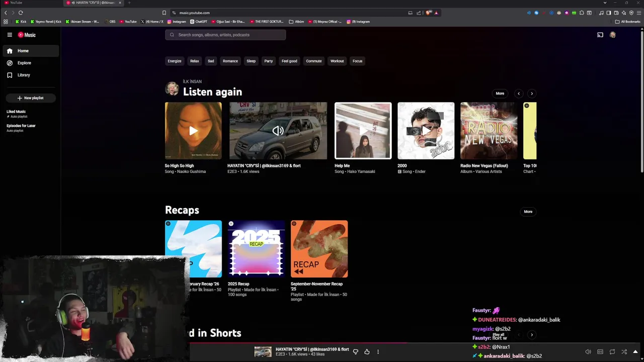
Task: Show next Listen again items
Action: pyautogui.click(x=532, y=94)
